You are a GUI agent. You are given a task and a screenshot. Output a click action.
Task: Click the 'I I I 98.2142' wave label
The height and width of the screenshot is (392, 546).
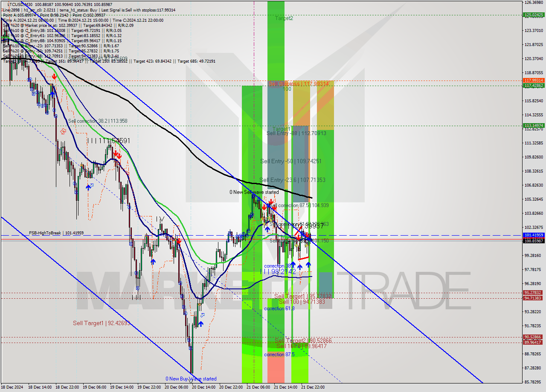click(278, 271)
